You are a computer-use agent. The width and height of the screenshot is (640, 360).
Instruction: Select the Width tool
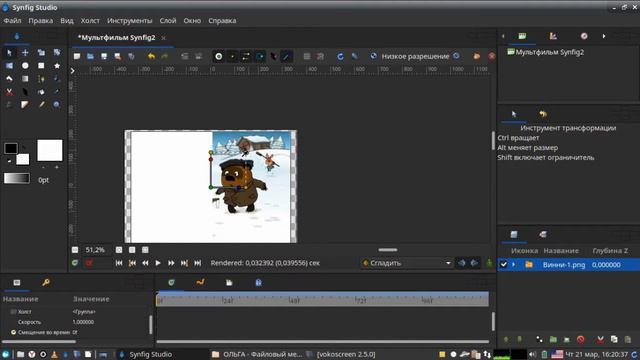(x=25, y=92)
